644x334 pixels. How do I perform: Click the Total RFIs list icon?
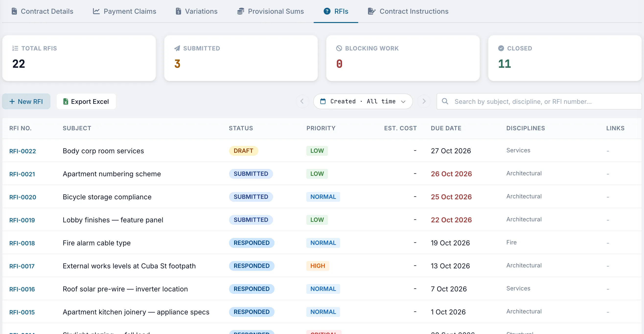pos(15,48)
